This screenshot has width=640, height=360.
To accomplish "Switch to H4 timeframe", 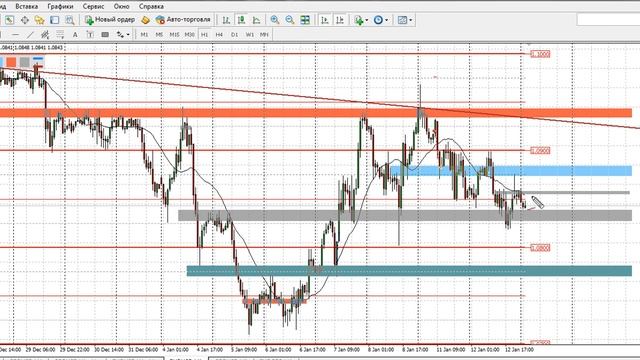I will [219, 35].
